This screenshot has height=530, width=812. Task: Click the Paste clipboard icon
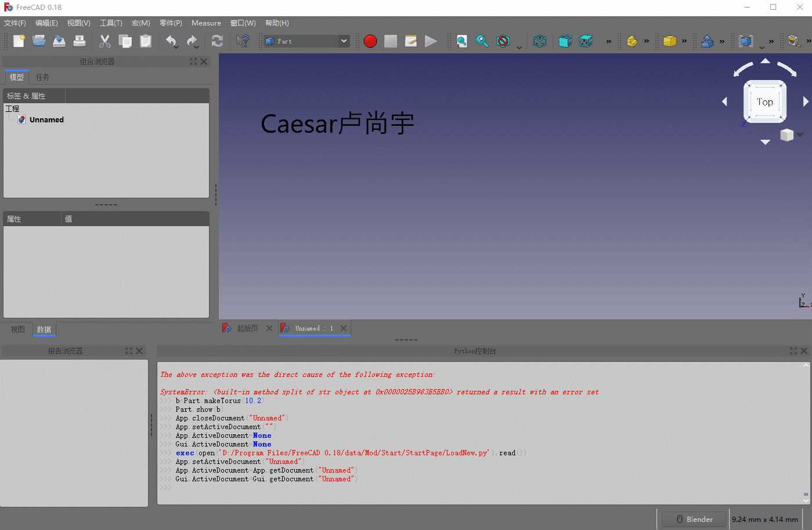point(146,41)
